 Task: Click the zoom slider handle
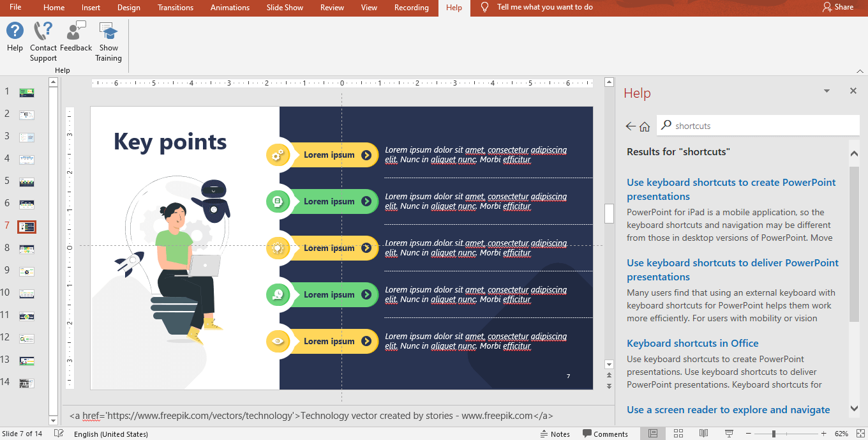[x=774, y=434]
